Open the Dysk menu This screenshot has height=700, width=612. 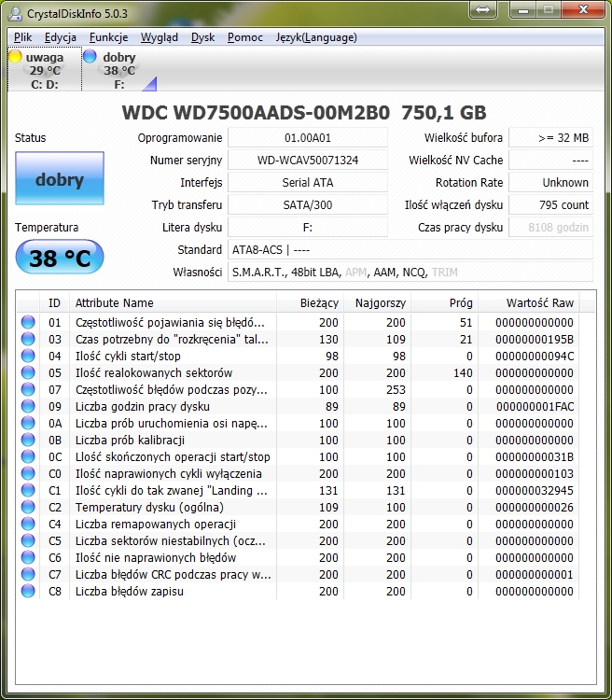coord(202,37)
